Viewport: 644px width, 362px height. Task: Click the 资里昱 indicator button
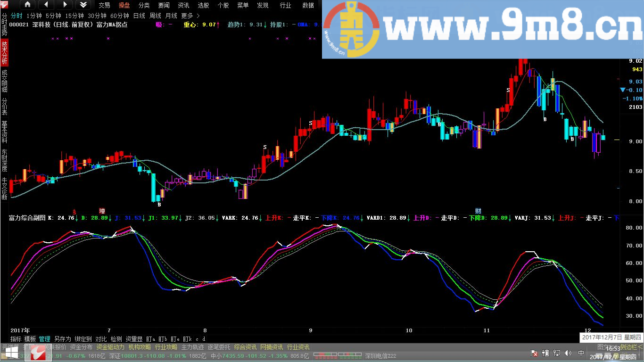[134, 339]
